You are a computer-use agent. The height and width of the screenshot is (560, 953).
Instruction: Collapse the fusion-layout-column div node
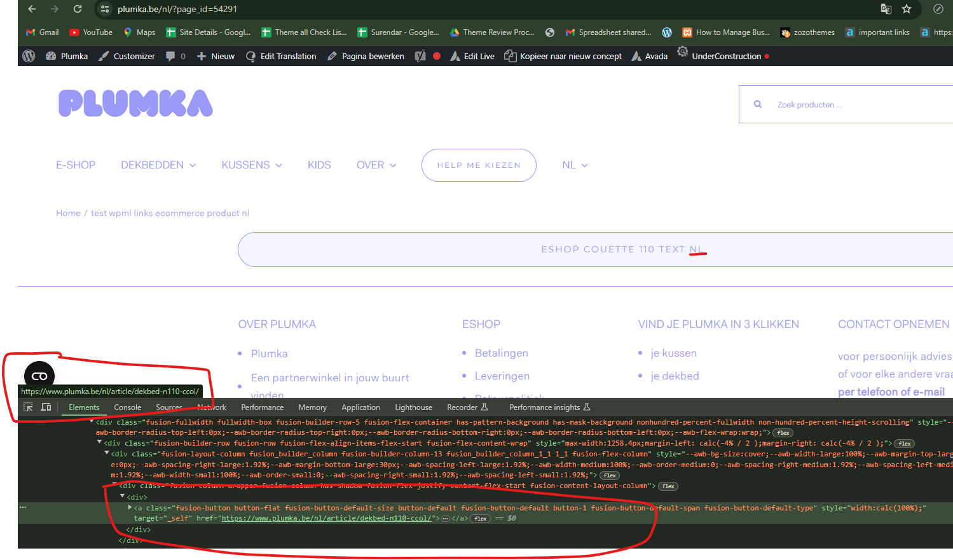(107, 453)
